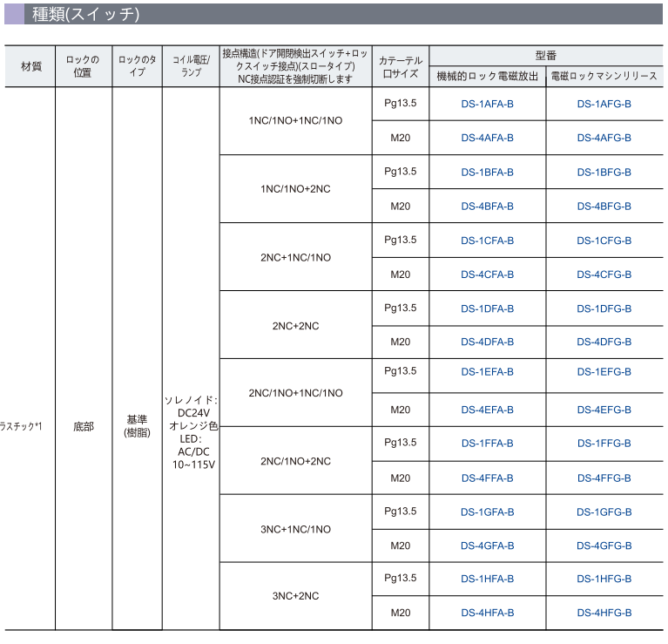Screen dimensions: 668x644
Task: Select model number DS-4DFA-B
Action: [487, 342]
